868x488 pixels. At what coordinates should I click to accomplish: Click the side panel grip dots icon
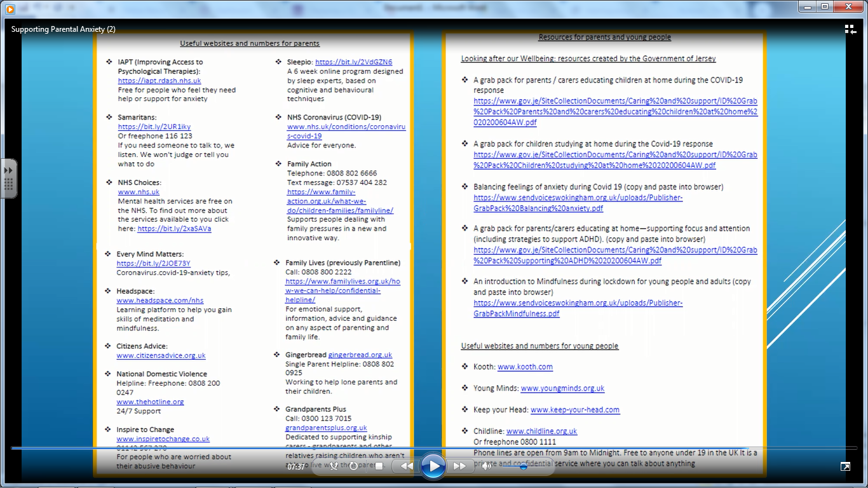coord(8,185)
